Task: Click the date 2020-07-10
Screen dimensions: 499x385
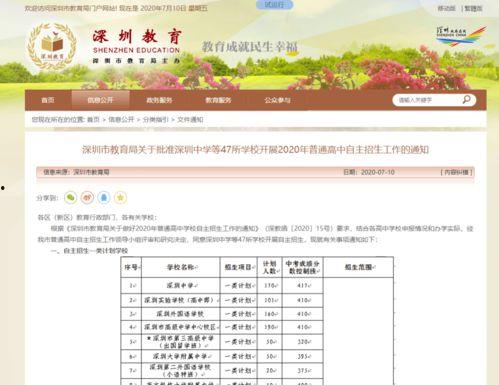Action: pos(378,172)
